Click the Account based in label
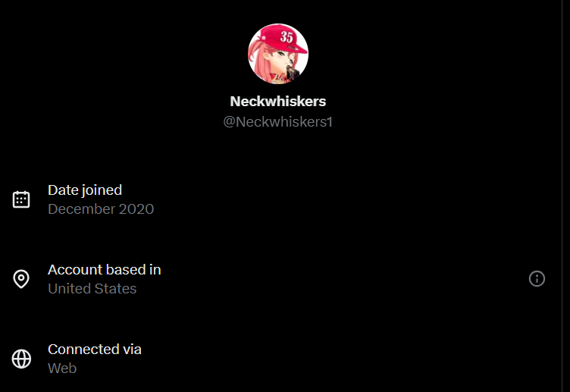Image resolution: width=570 pixels, height=392 pixels. click(104, 269)
